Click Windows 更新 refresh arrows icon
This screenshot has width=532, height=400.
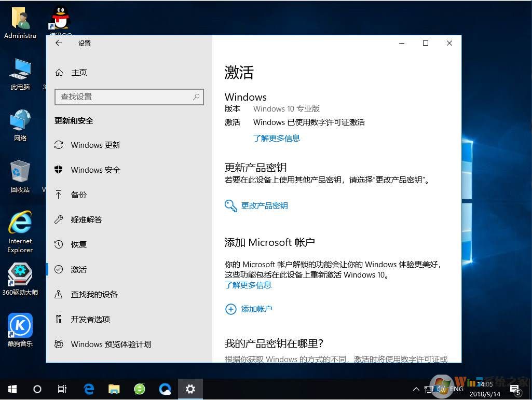[59, 145]
